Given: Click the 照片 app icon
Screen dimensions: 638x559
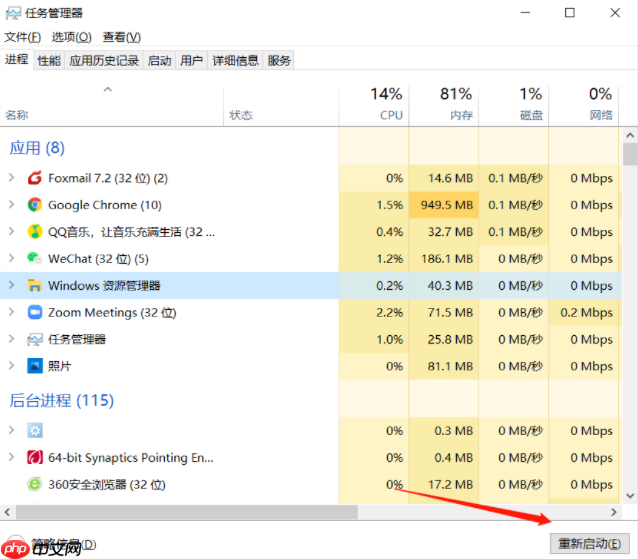Looking at the screenshot, I should coord(35,366).
